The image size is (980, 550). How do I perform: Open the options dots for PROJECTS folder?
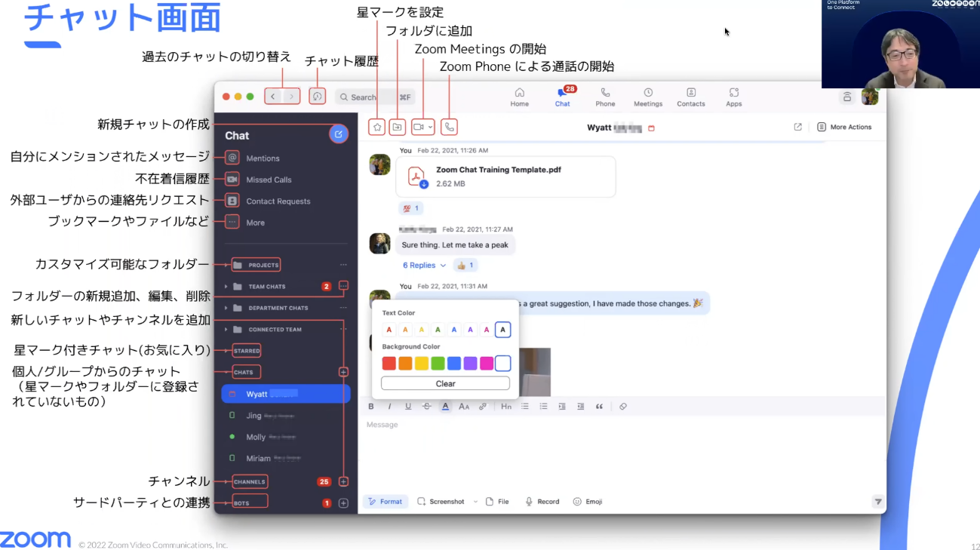coord(343,265)
